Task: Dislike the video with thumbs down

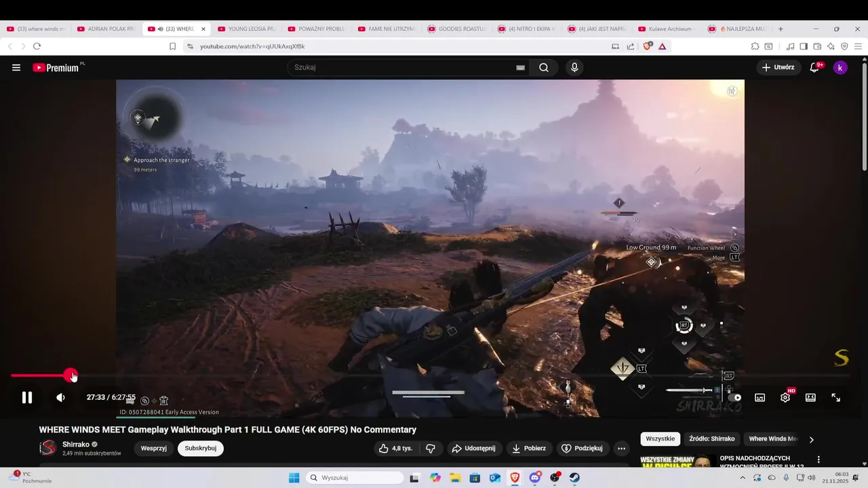Action: [x=431, y=448]
